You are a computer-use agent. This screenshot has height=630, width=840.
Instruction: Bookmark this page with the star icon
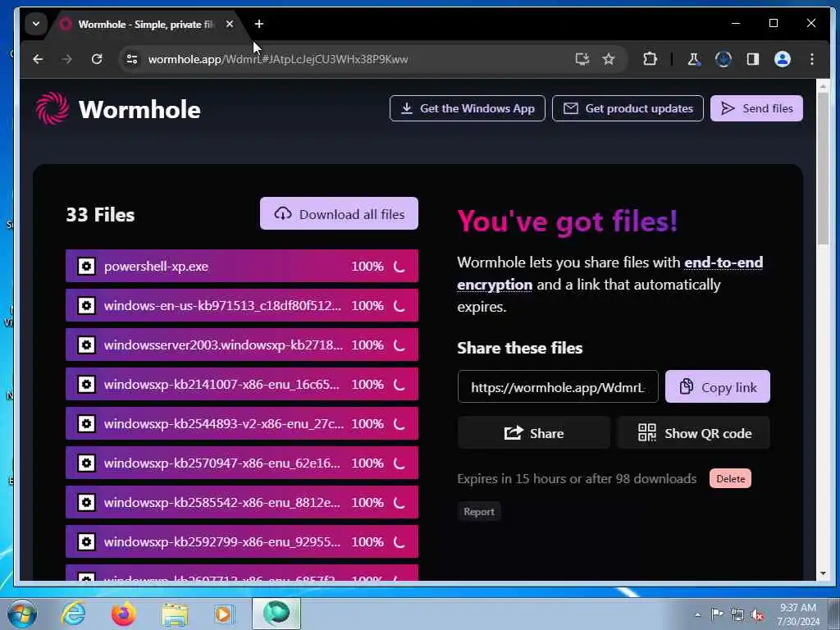[609, 59]
